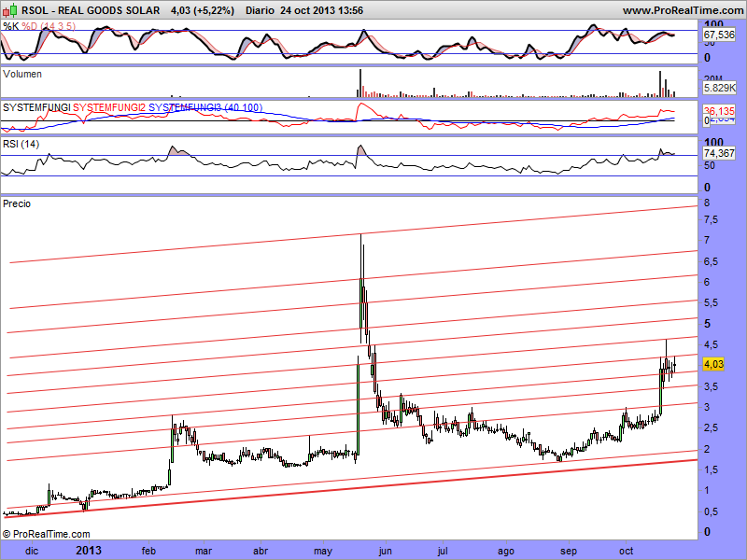Click the mar label on time axis
The height and width of the screenshot is (560, 747).
[x=204, y=551]
